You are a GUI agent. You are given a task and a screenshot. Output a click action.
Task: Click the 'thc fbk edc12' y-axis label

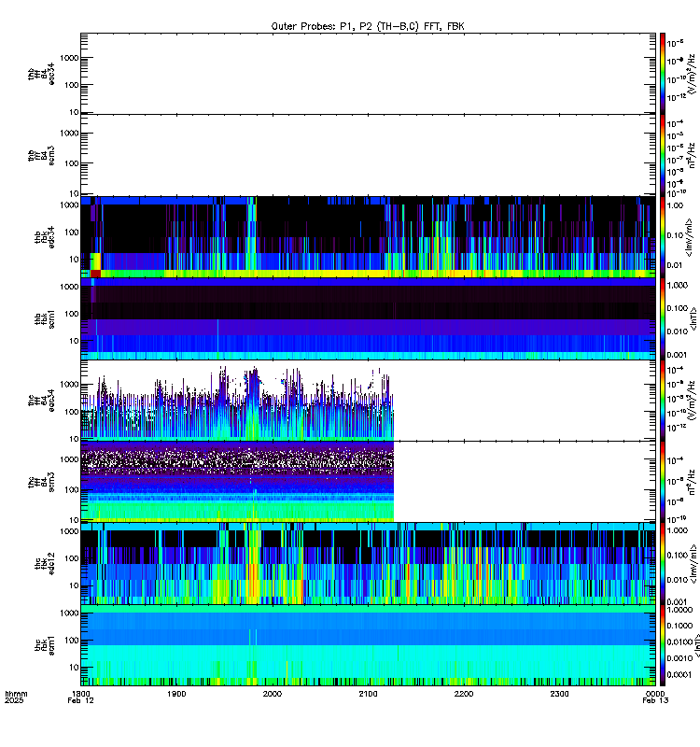click(x=45, y=564)
